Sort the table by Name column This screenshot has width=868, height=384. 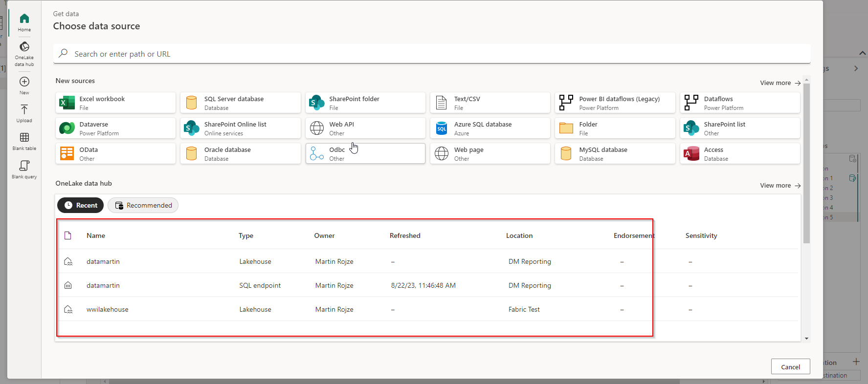point(96,235)
